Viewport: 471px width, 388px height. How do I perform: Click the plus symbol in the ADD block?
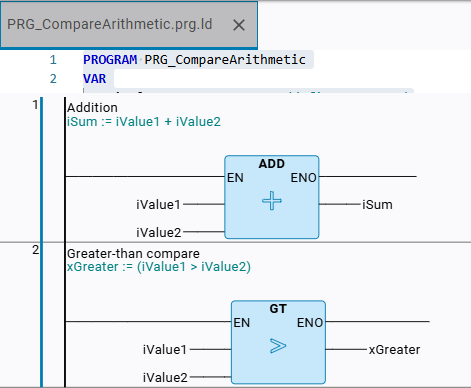[x=272, y=201]
